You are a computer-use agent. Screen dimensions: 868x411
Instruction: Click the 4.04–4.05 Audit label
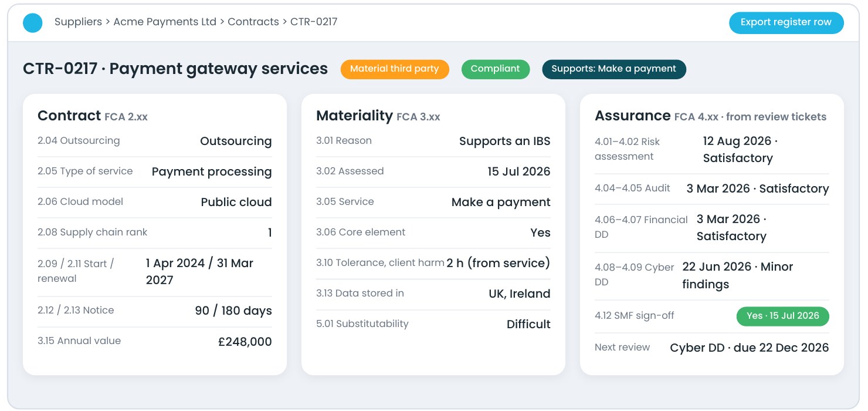point(633,188)
